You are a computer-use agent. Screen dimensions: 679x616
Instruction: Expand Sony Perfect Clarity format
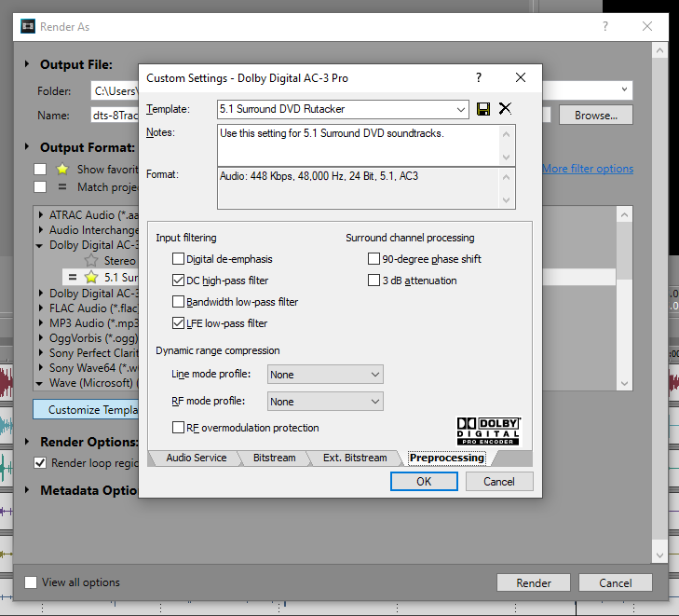(40, 352)
